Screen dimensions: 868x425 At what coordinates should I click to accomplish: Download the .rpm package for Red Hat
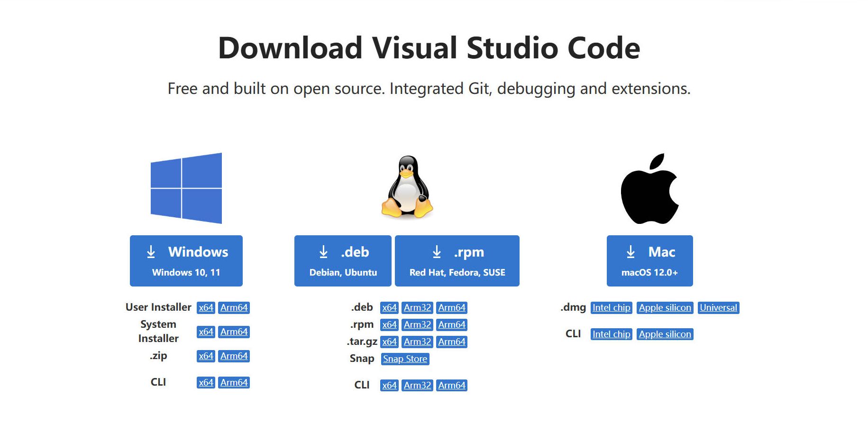(457, 261)
